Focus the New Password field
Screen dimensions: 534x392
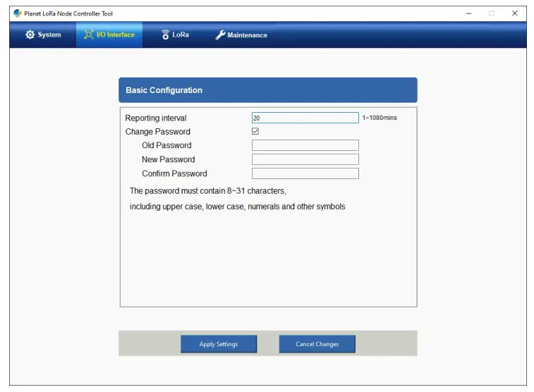[305, 159]
